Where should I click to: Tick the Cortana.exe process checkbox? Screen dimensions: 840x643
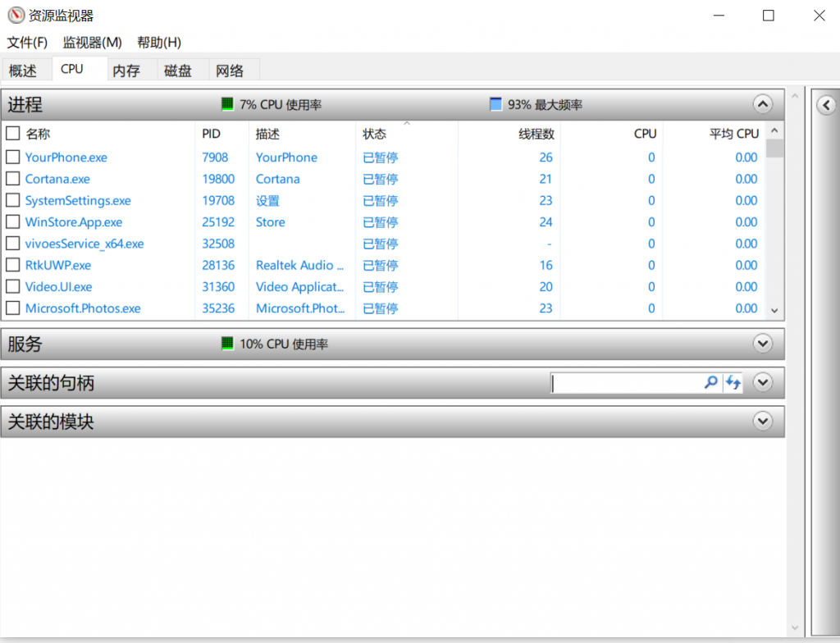tap(13, 179)
